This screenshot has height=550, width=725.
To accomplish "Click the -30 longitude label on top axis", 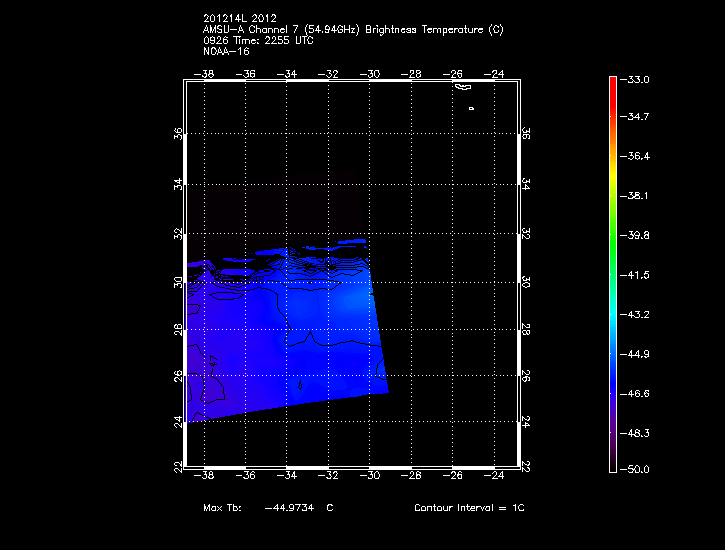I will pyautogui.click(x=372, y=73).
